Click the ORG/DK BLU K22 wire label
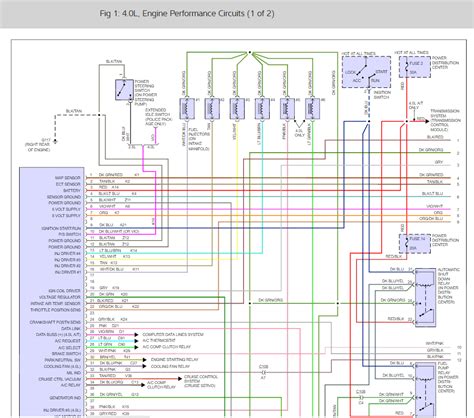 click(x=119, y=306)
